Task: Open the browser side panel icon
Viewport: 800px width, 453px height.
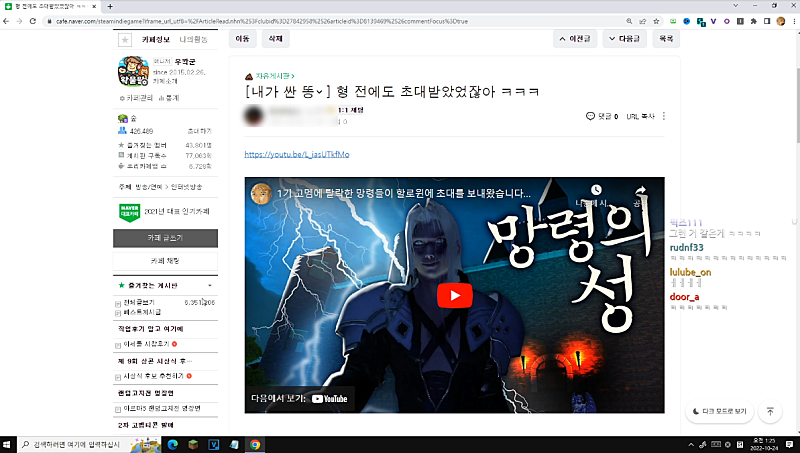Action: click(x=767, y=21)
